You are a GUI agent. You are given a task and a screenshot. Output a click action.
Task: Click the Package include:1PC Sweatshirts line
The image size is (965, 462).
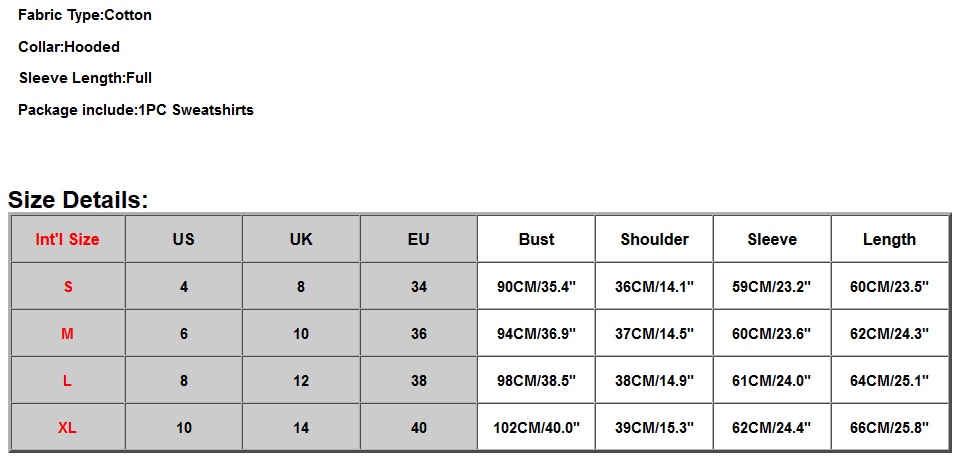click(136, 110)
